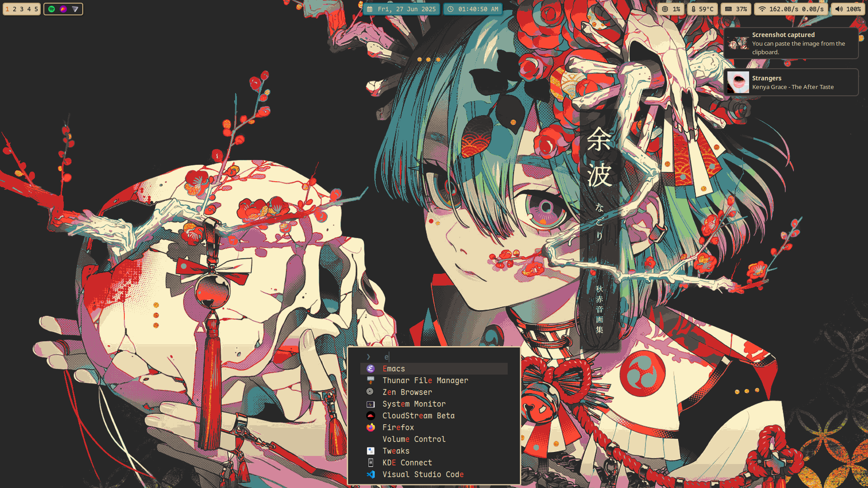Choose Tweaks from the launcher list

coord(396,451)
